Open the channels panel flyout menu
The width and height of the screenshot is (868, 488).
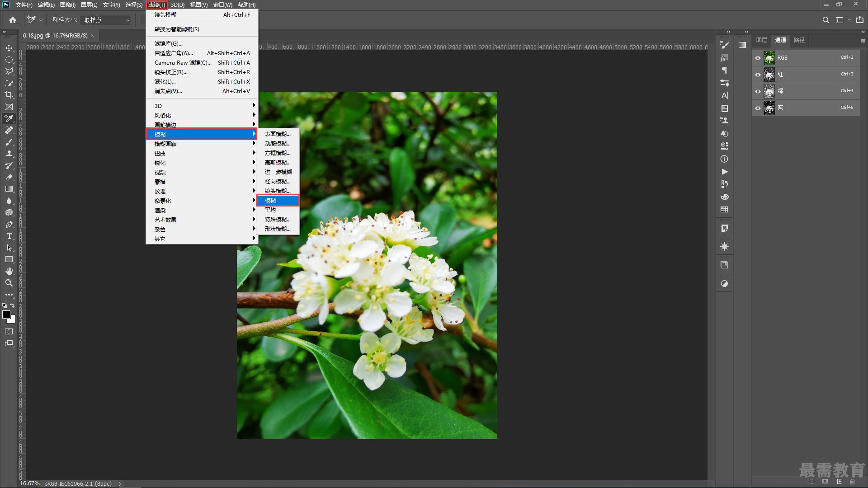tap(863, 41)
